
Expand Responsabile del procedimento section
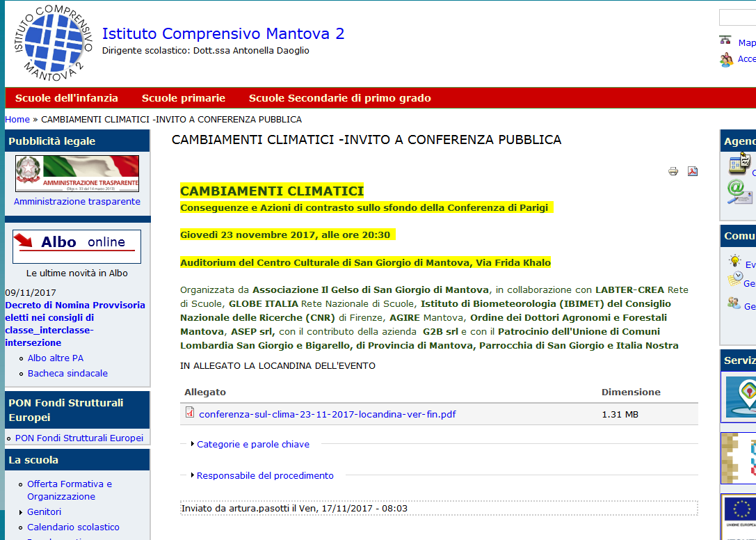tap(265, 475)
